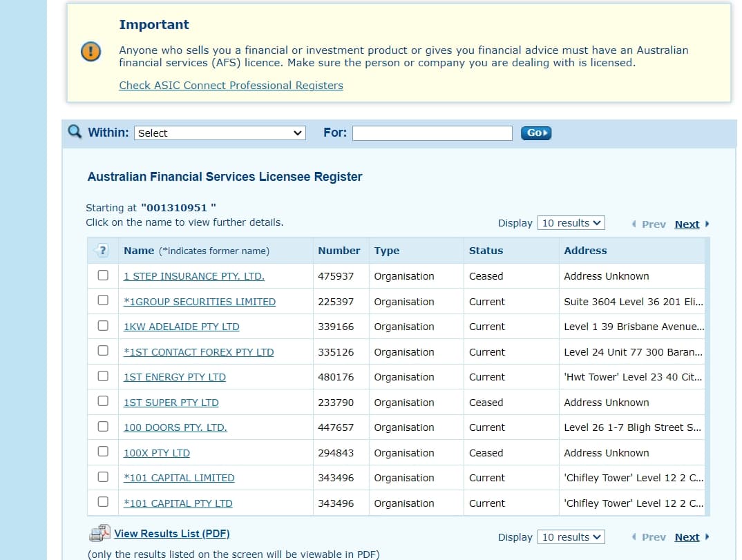
Task: Click address 'Level 26 1-7 Bligh Street S...'
Action: point(633,427)
